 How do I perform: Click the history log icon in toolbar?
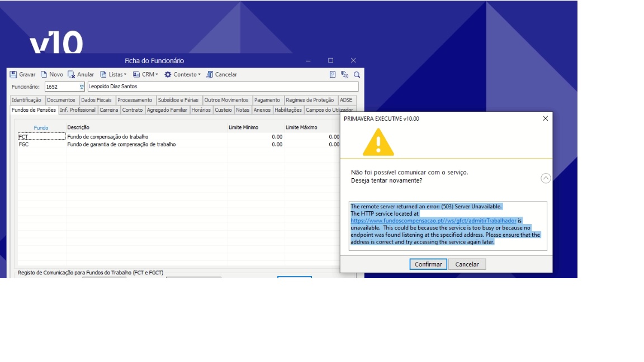pyautogui.click(x=345, y=74)
